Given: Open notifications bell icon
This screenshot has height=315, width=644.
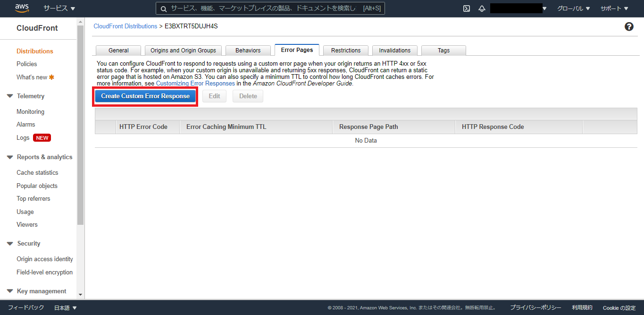Looking at the screenshot, I should tap(482, 9).
